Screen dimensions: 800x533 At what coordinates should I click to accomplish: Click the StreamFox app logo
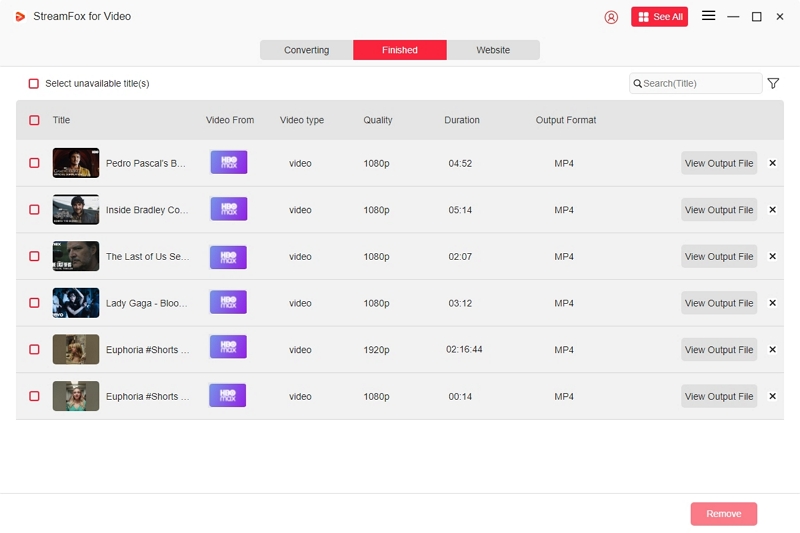(20, 17)
